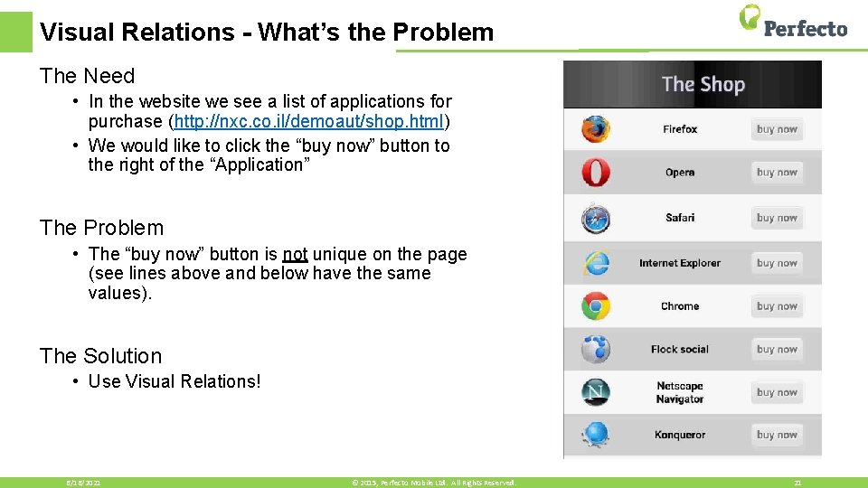Click the underlined word not

pyautogui.click(x=295, y=254)
